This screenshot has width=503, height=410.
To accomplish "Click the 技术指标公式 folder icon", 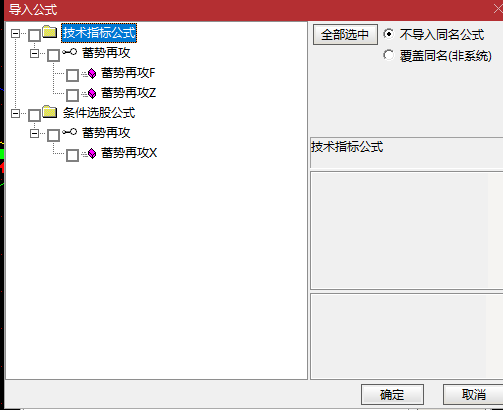I will click(x=50, y=32).
